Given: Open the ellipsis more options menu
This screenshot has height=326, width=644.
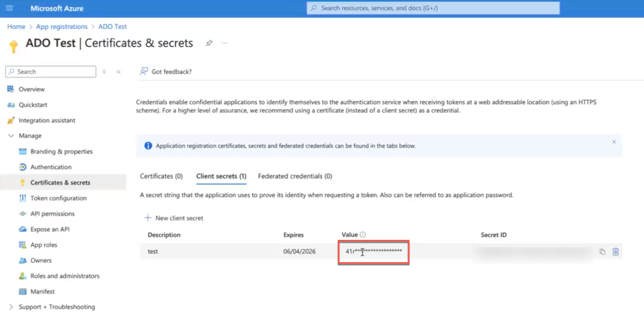Looking at the screenshot, I should pyautogui.click(x=225, y=43).
